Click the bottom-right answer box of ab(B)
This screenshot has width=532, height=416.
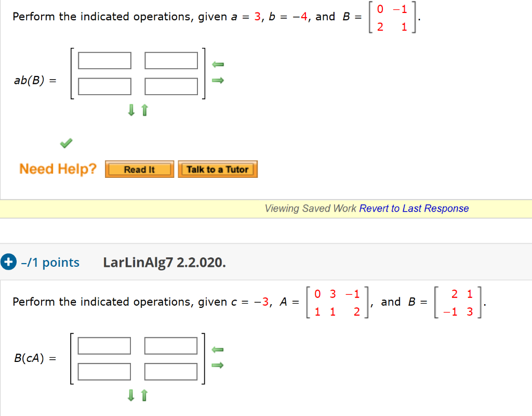pyautogui.click(x=171, y=86)
